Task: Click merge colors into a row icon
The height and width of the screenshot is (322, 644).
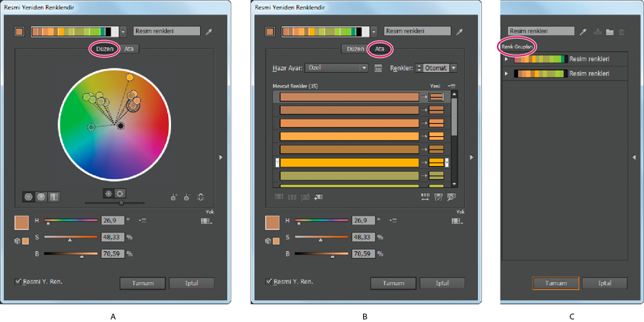Action: coord(279,197)
